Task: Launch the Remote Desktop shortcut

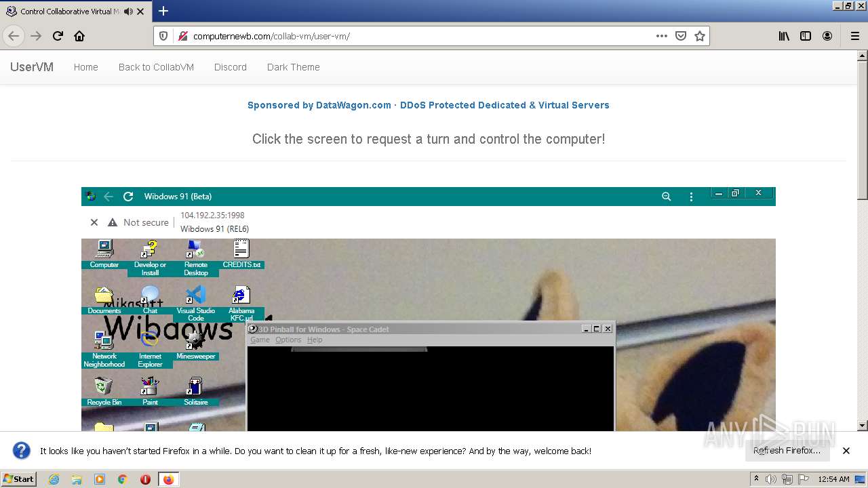Action: coord(196,258)
